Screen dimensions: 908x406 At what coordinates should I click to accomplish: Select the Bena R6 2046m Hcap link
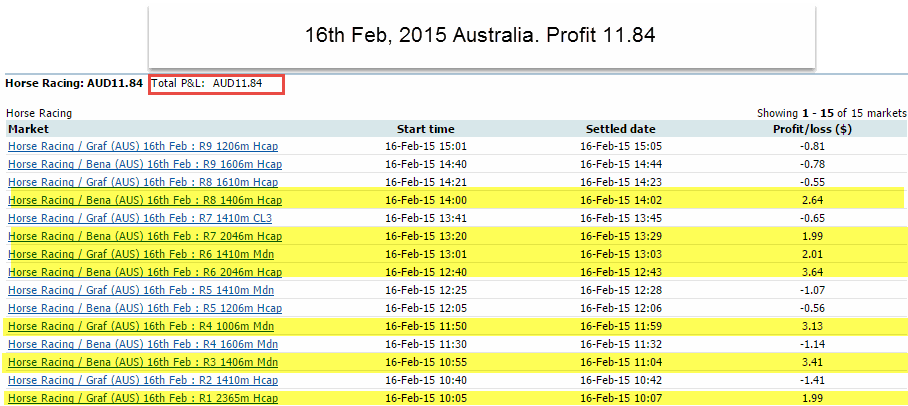pos(143,272)
